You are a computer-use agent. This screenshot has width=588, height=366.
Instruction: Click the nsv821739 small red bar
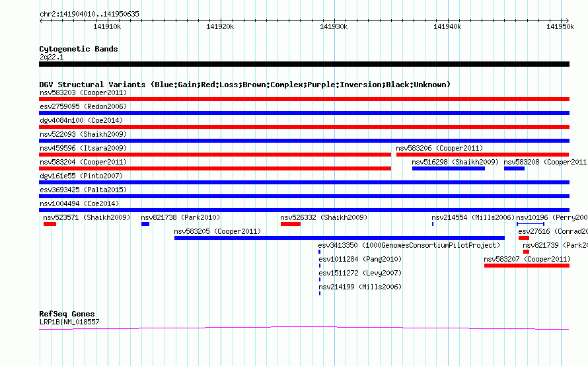[526, 252]
